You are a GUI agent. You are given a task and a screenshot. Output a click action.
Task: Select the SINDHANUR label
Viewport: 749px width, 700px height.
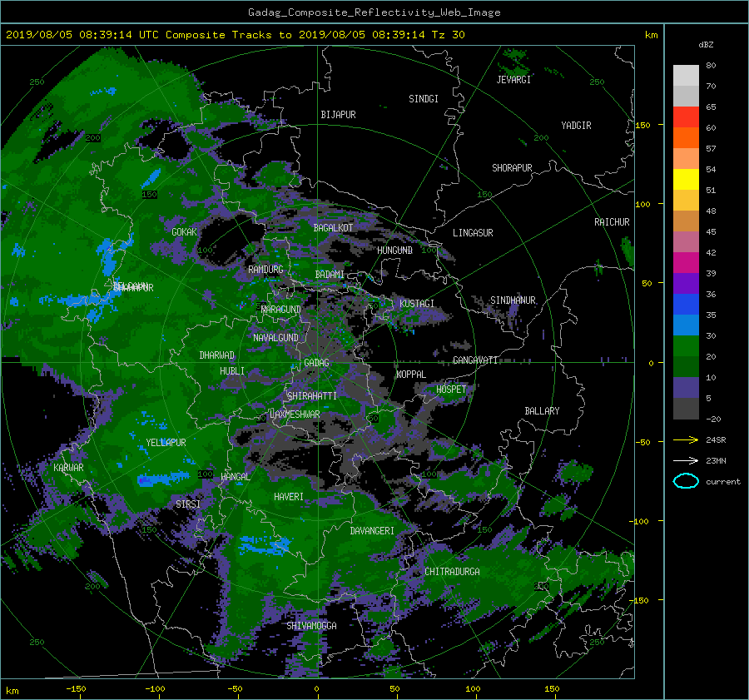tap(513, 300)
